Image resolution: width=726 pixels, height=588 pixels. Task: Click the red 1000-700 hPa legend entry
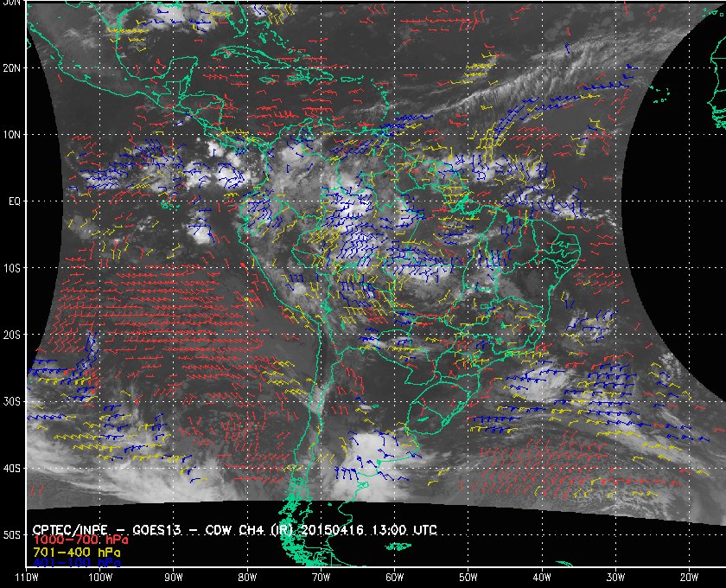click(80, 540)
